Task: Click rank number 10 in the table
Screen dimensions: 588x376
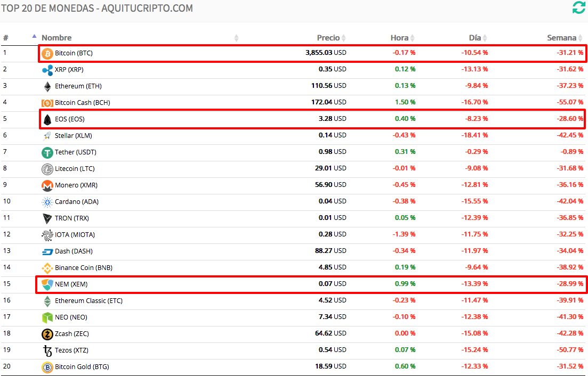Action: [x=7, y=201]
